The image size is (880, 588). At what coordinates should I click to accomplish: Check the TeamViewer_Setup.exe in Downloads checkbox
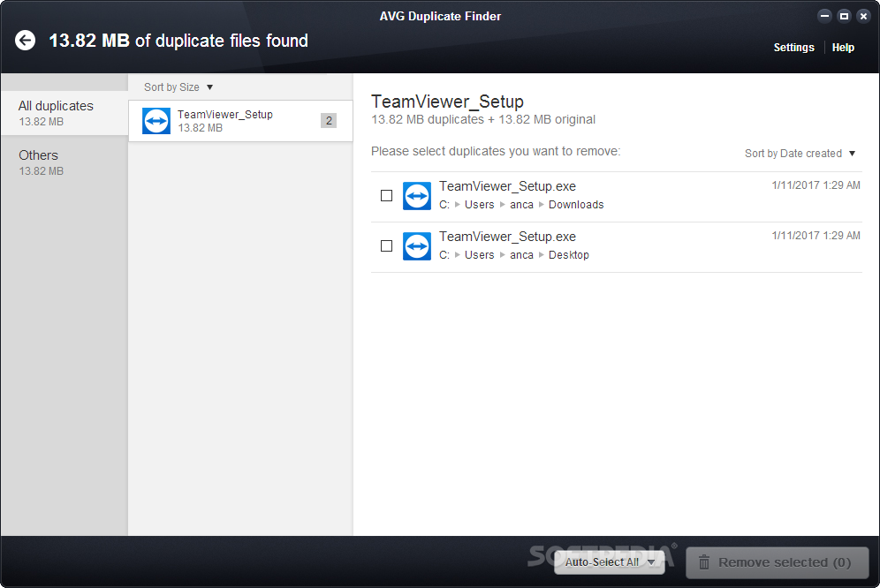[386, 195]
